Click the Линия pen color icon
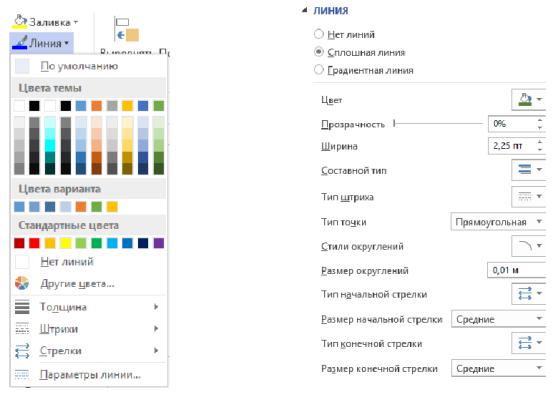Screen dimensions: 553x396 [x=20, y=43]
